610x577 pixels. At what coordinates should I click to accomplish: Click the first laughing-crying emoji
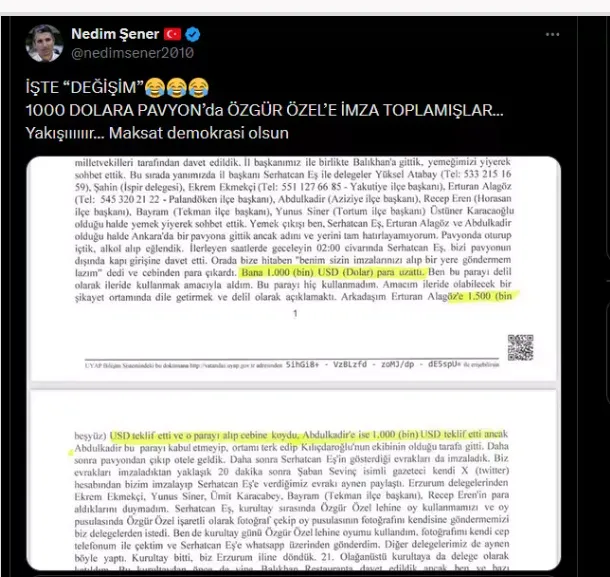coord(155,88)
